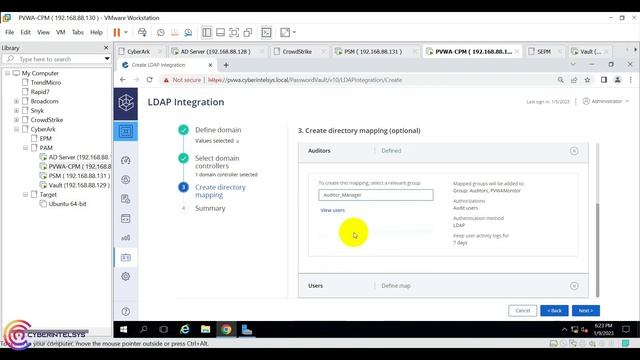The height and width of the screenshot is (360, 640).
Task: Click the Cancel button
Action: coord(522,311)
